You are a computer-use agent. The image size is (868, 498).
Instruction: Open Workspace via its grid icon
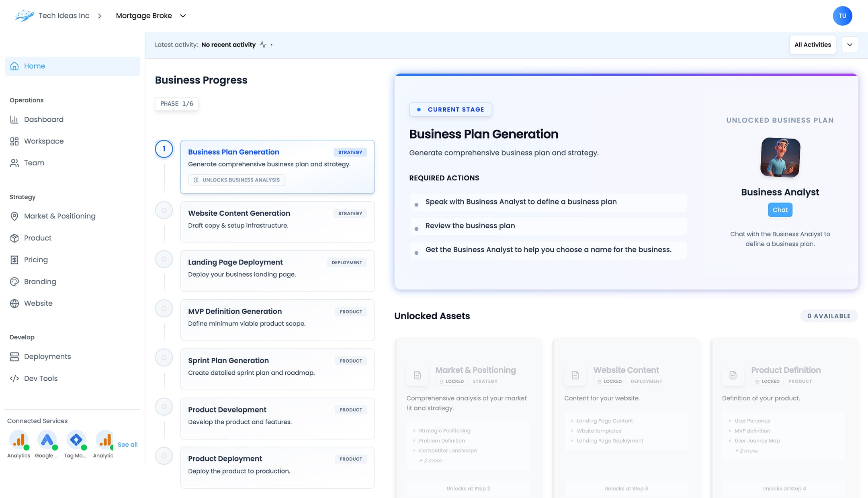(14, 141)
